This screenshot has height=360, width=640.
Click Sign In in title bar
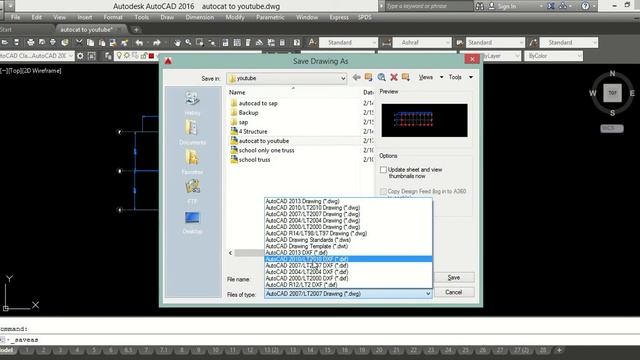tap(506, 6)
